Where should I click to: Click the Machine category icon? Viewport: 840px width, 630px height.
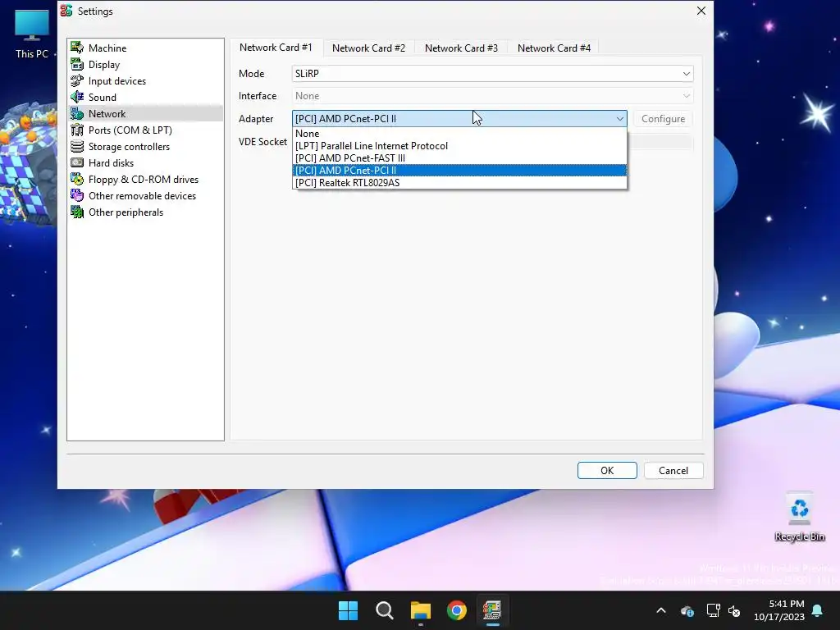(77, 48)
